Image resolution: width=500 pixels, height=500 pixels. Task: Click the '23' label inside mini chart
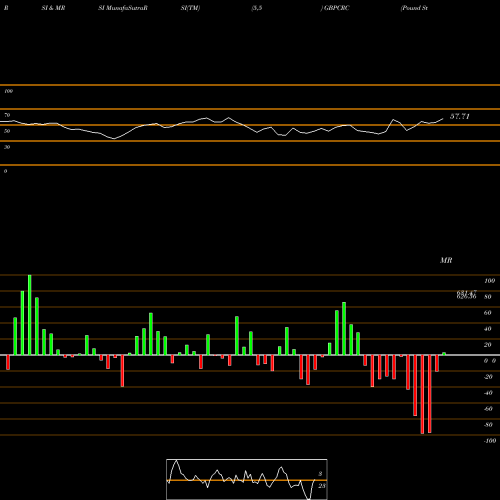pyautogui.click(x=322, y=486)
